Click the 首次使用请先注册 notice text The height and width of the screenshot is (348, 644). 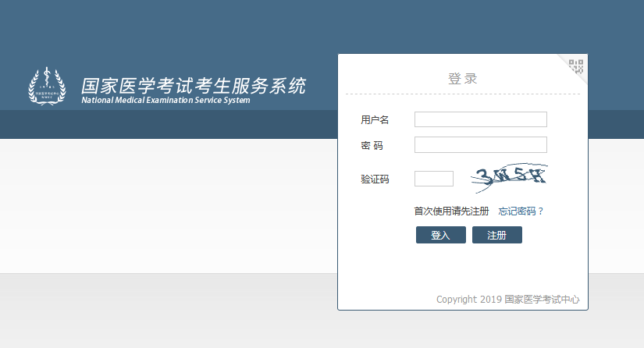coord(451,211)
